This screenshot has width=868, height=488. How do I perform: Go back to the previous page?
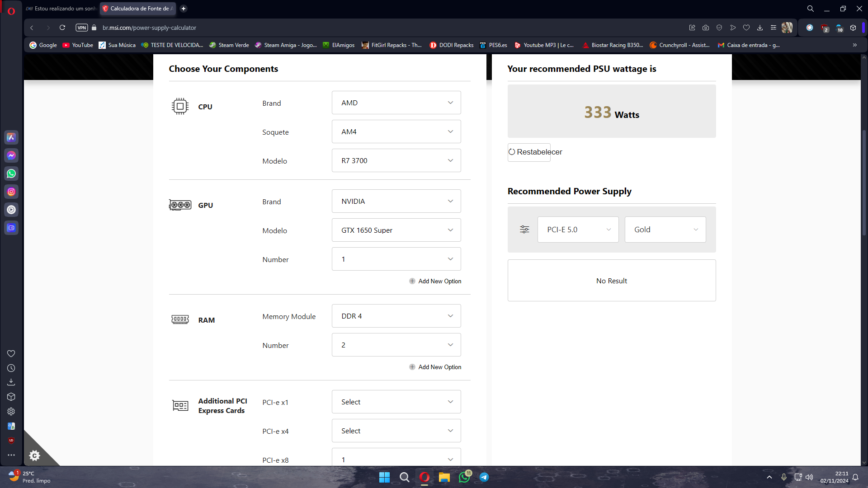tap(32, 28)
